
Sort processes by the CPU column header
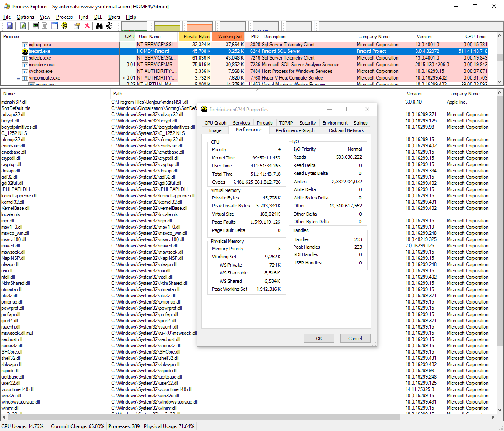(129, 37)
